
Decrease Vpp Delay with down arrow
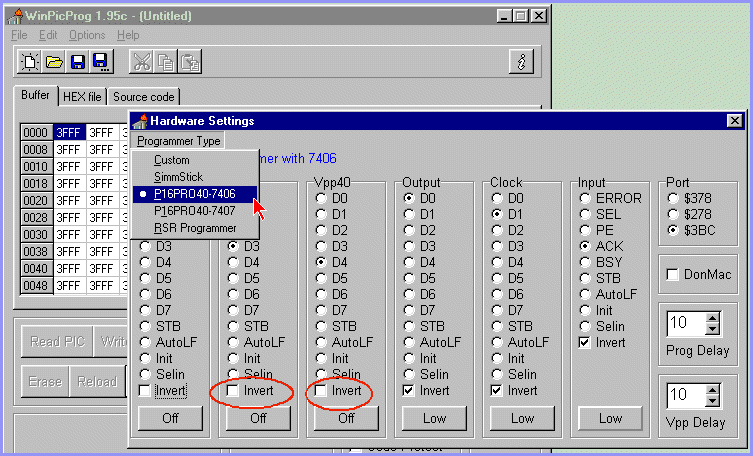point(713,401)
